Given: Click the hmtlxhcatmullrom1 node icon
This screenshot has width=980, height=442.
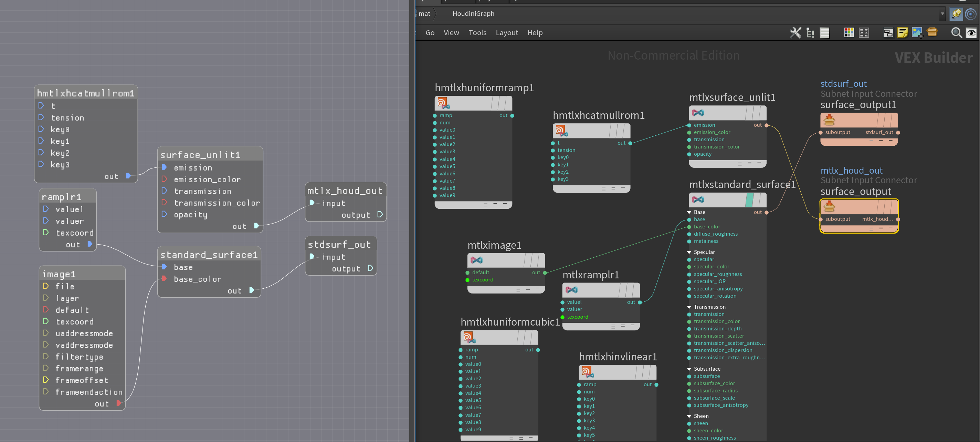Looking at the screenshot, I should [x=561, y=131].
